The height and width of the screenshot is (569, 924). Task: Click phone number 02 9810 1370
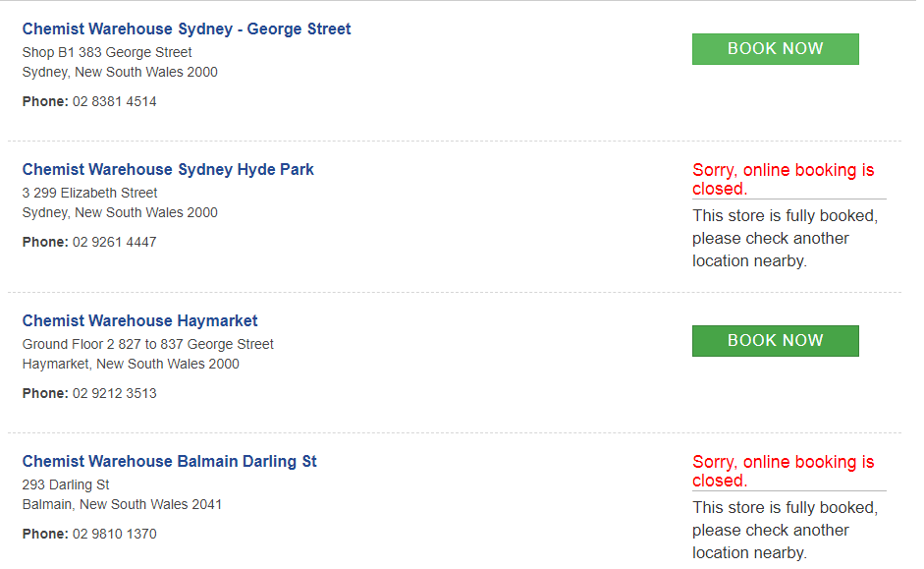coord(114,535)
